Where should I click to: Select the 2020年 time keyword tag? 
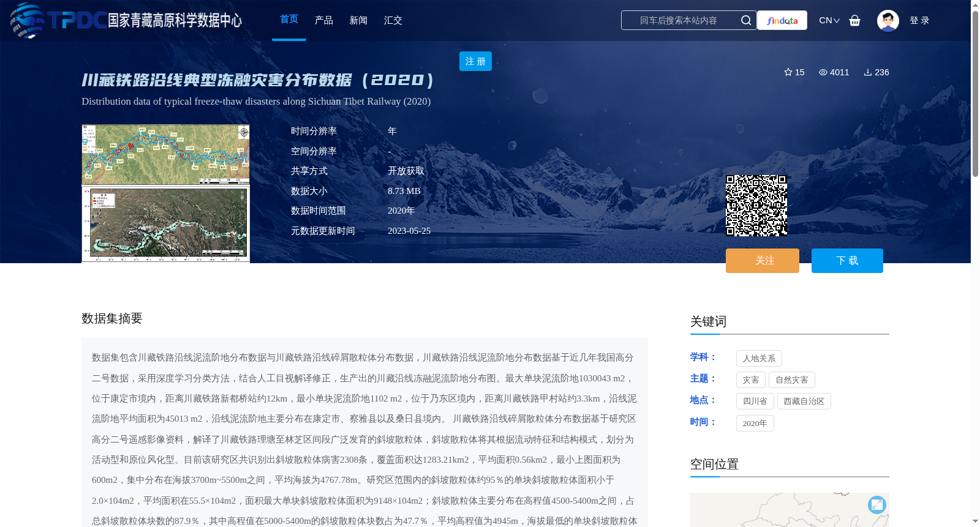pos(755,423)
